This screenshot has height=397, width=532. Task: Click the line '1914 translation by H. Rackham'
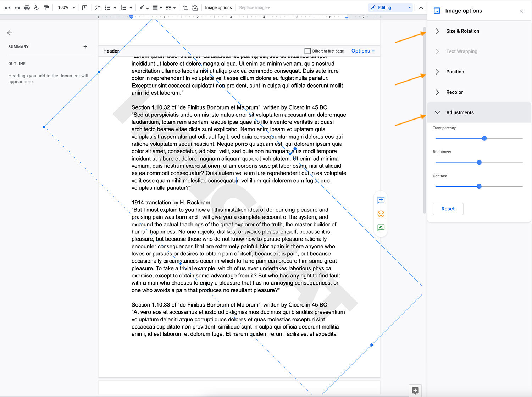[x=171, y=203]
